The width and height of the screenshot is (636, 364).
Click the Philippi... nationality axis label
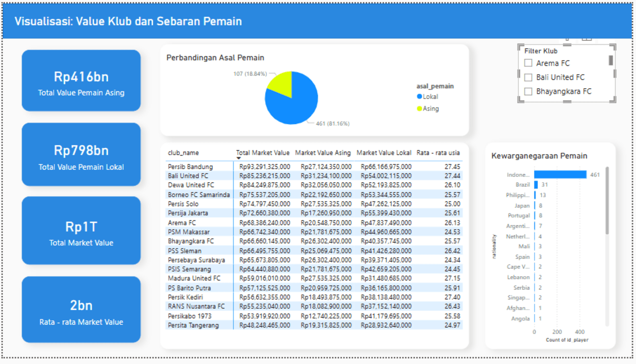point(518,195)
